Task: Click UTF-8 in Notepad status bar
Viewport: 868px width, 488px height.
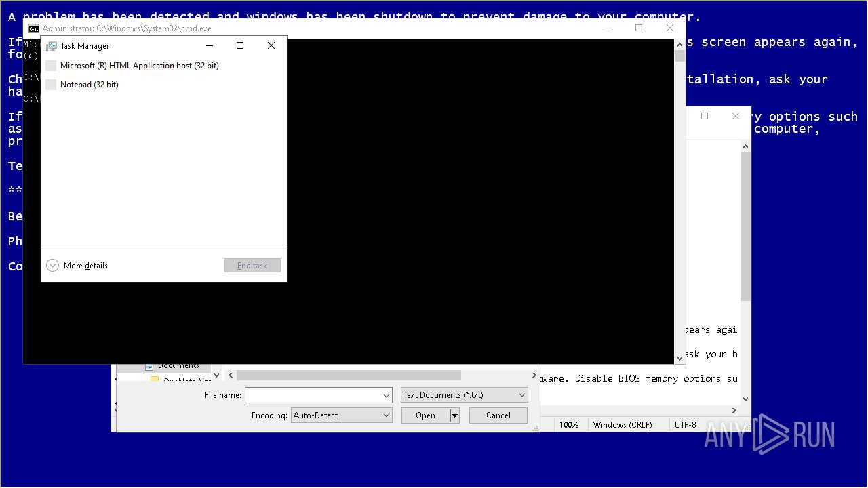Action: click(x=685, y=425)
